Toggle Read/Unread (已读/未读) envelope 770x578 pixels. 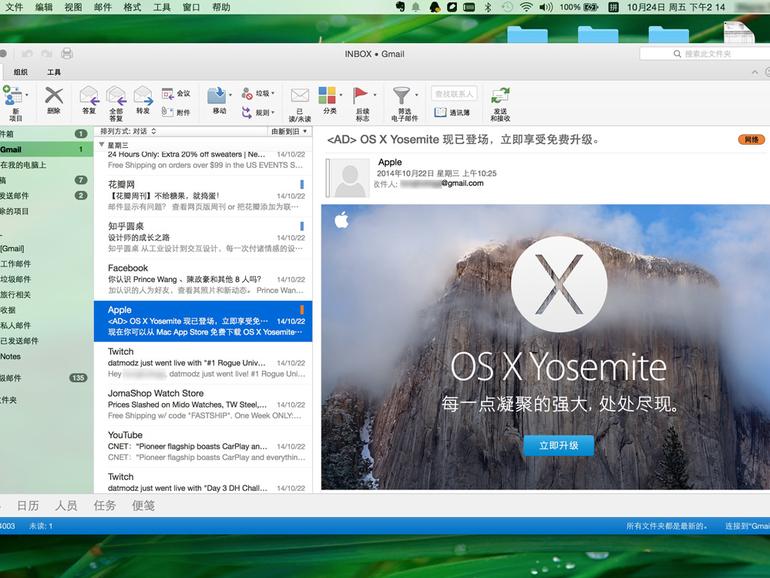coord(300,95)
